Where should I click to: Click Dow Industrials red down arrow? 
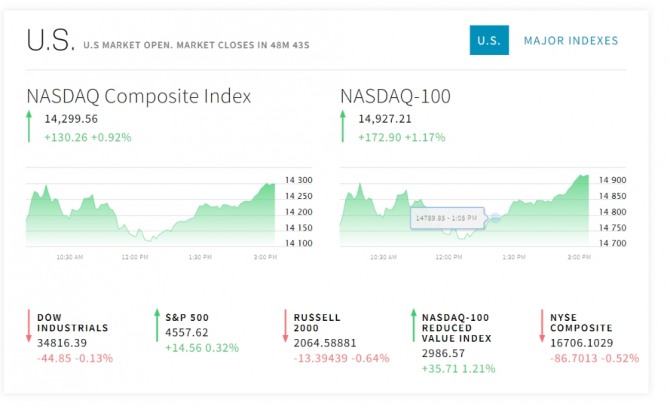click(x=29, y=326)
